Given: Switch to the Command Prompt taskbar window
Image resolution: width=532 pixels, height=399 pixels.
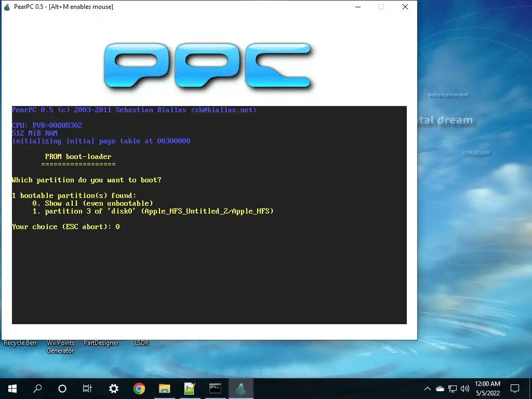Looking at the screenshot, I should pyautogui.click(x=215, y=389).
